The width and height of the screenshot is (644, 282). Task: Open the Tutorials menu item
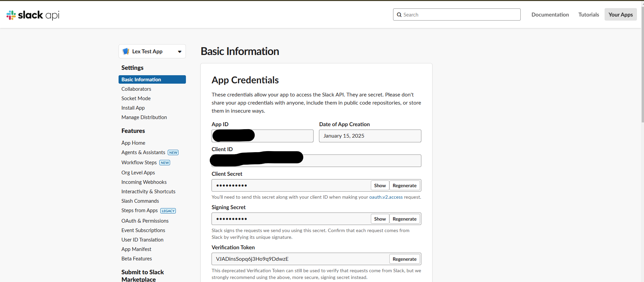(x=588, y=15)
